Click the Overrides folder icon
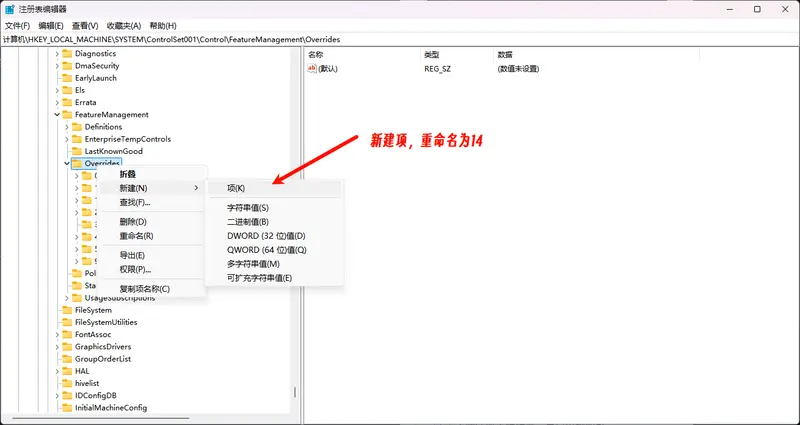 pos(77,163)
